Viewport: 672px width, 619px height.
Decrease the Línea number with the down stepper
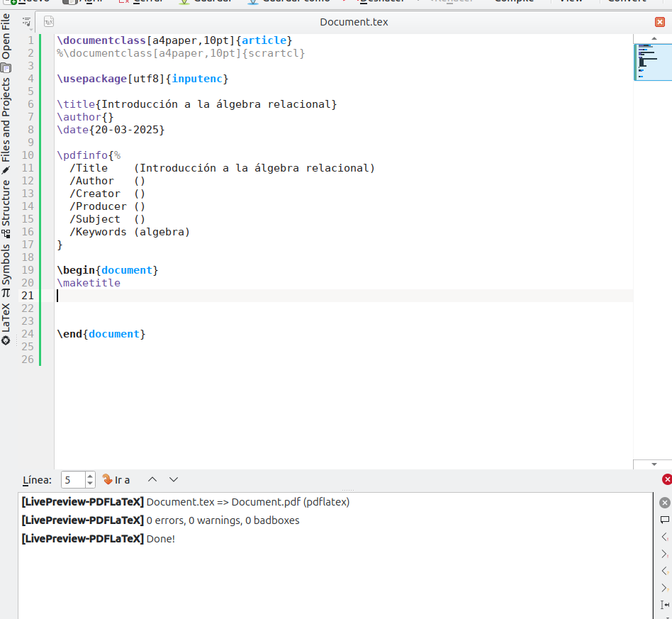tap(90, 484)
